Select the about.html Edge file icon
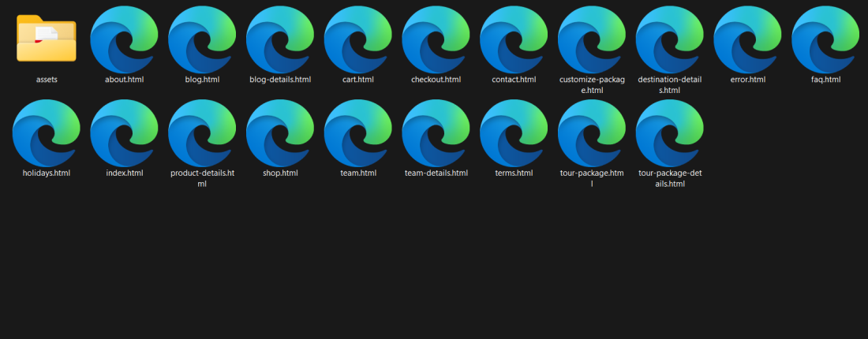Screen dimensions: 868x339 [124, 40]
